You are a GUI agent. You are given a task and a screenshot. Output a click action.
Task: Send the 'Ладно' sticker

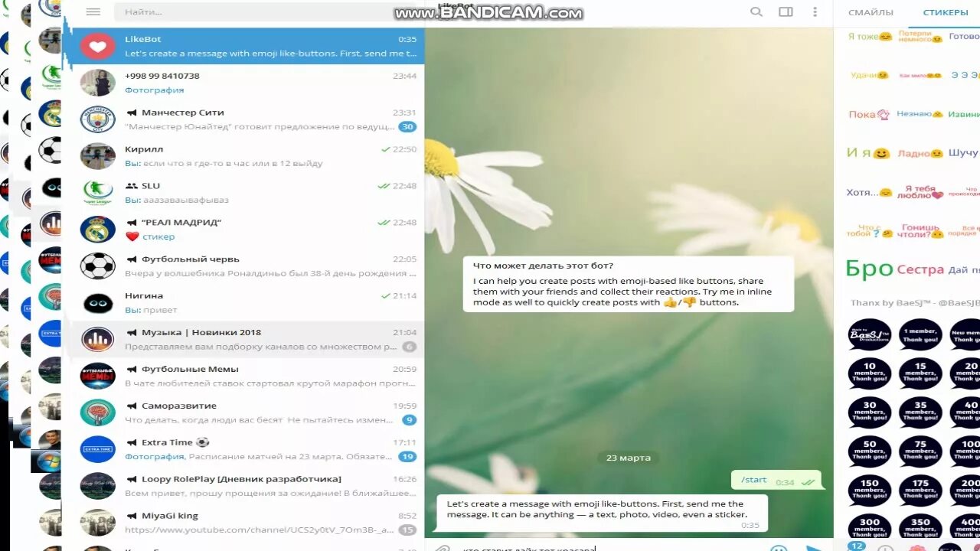920,153
